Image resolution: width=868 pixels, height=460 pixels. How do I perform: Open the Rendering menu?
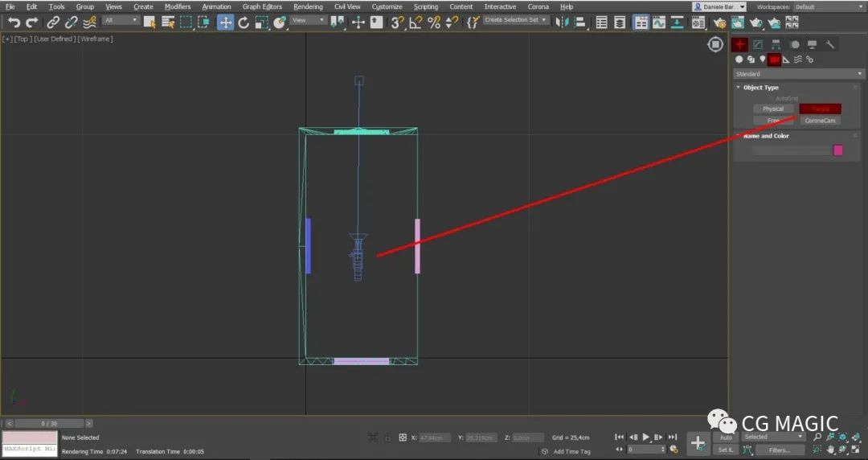(x=308, y=6)
